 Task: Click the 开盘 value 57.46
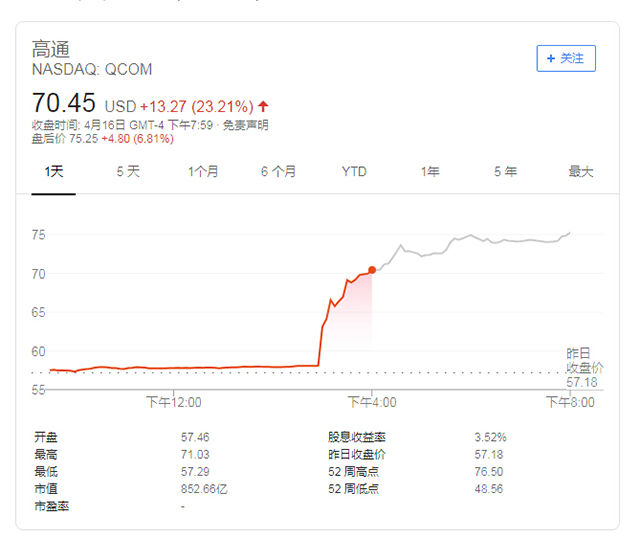195,437
